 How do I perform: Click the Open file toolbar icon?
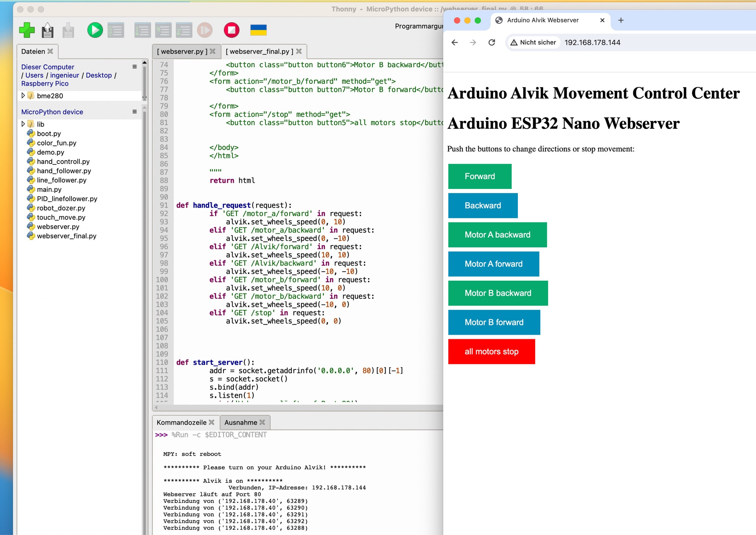tap(48, 30)
